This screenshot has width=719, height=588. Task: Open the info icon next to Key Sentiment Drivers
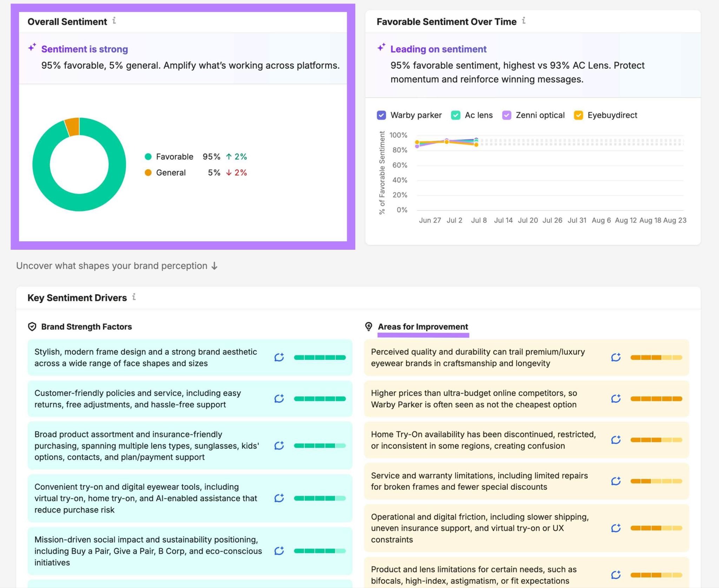(134, 297)
